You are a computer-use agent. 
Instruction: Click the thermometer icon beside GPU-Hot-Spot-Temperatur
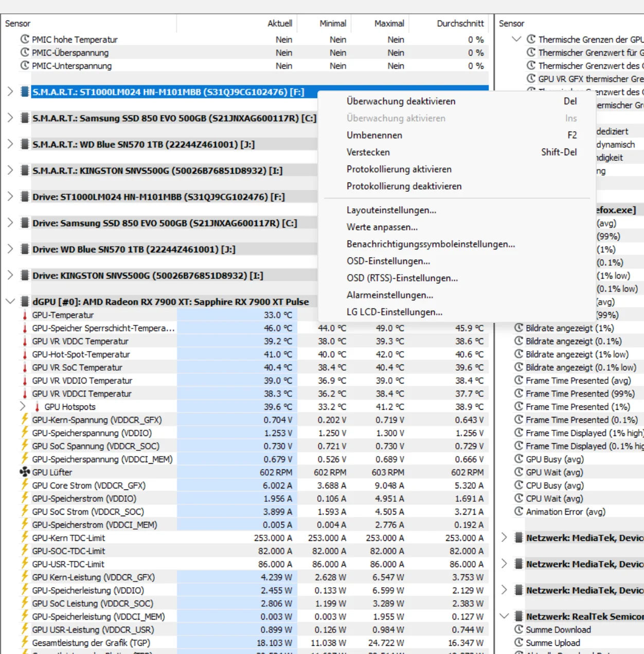click(x=25, y=354)
